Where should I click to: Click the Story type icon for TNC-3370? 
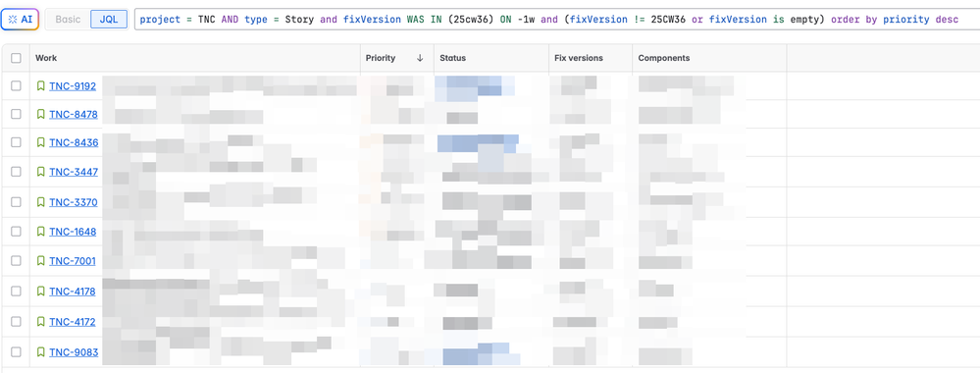pyautogui.click(x=40, y=202)
